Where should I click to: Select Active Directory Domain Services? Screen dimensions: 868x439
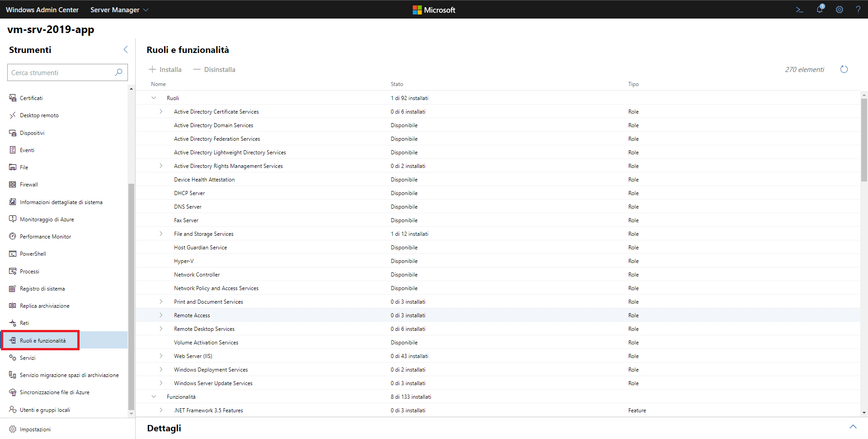[x=498, y=125]
